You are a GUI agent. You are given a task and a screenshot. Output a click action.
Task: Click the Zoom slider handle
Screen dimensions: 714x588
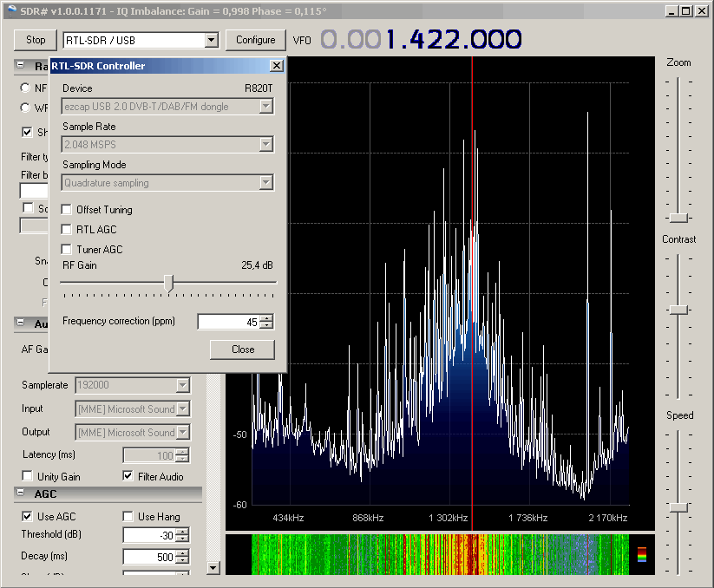click(678, 218)
